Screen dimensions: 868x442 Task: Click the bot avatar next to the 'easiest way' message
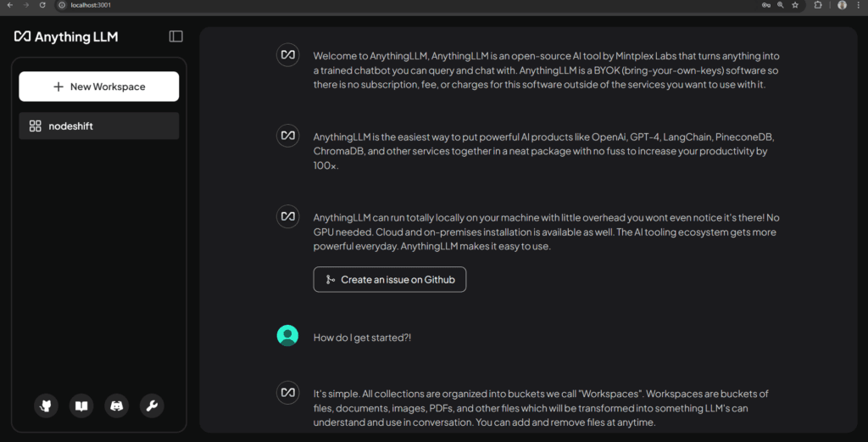tap(288, 136)
